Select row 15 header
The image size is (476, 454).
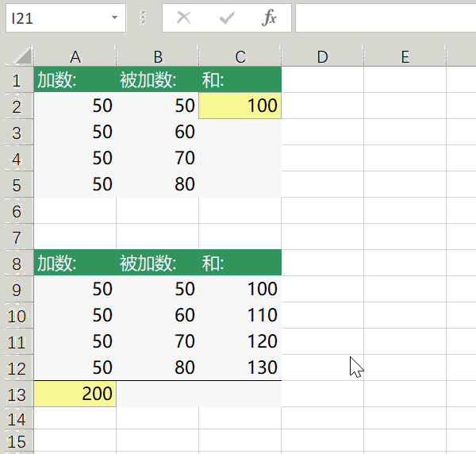point(17,441)
